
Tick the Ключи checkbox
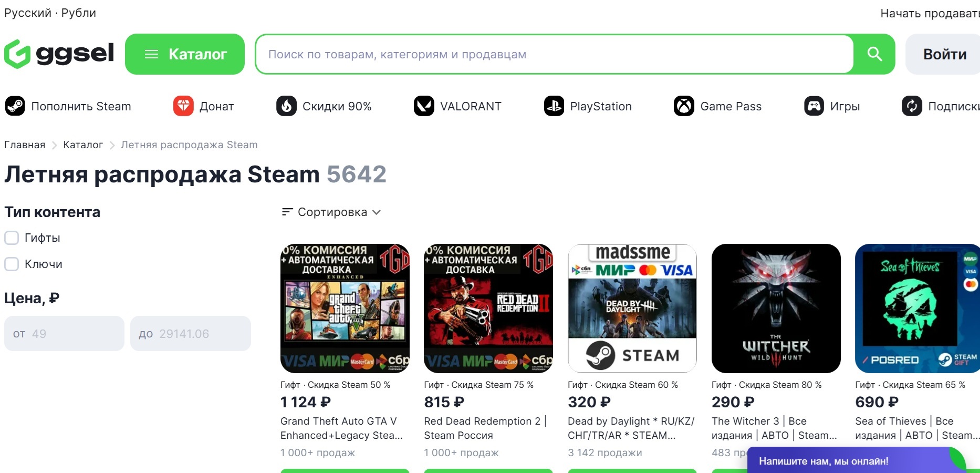point(12,264)
